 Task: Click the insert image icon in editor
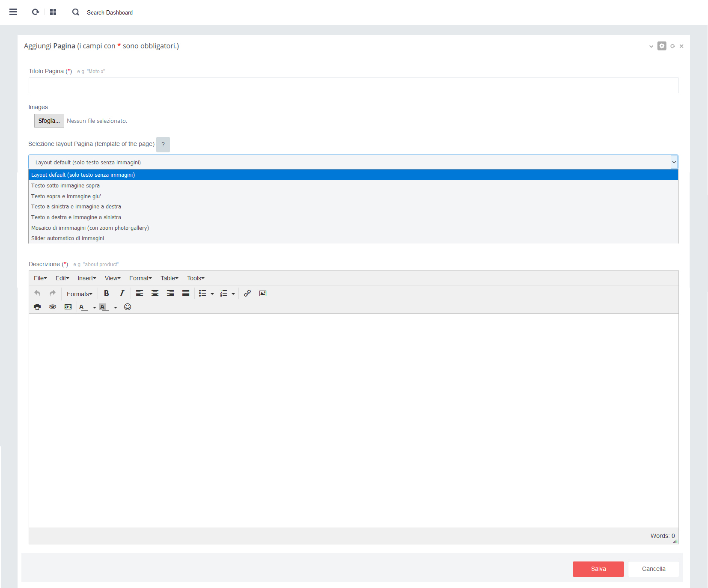point(263,294)
